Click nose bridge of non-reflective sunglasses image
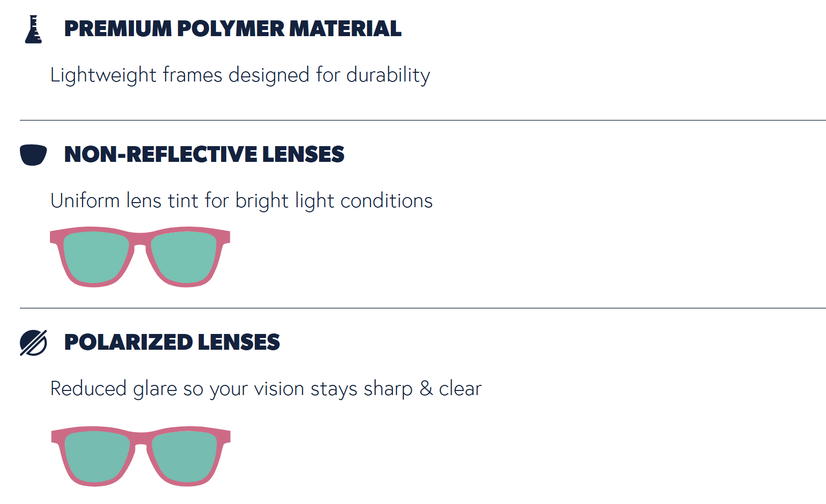This screenshot has height=504, width=826. coord(140,239)
